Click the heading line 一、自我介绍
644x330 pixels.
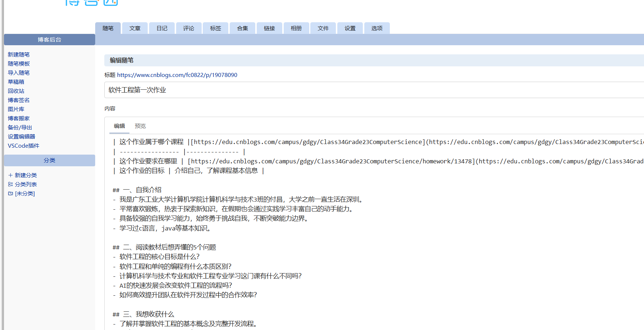(x=137, y=190)
